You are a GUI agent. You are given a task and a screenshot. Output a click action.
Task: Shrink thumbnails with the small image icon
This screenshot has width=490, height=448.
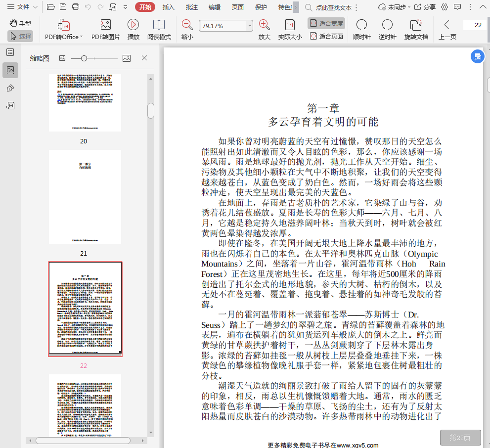(x=62, y=58)
